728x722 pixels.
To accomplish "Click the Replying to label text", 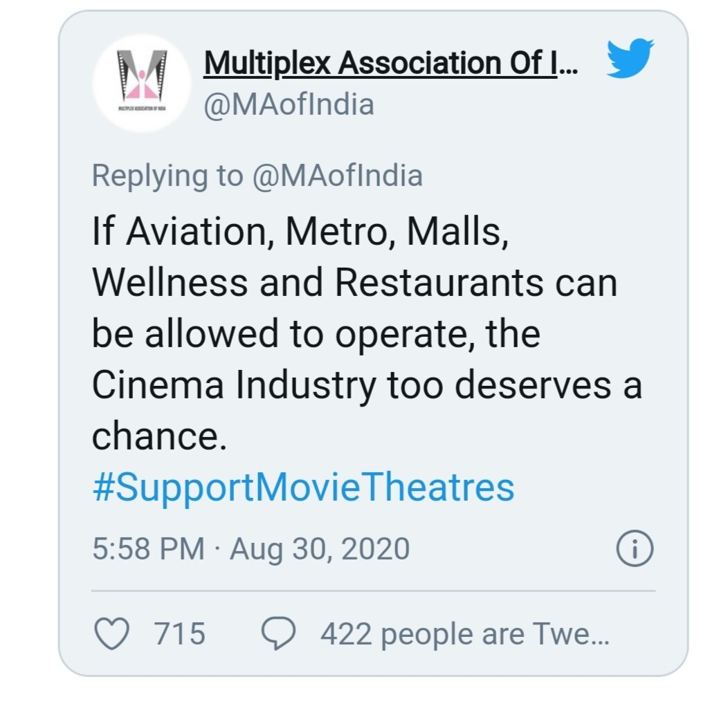I will click(167, 176).
